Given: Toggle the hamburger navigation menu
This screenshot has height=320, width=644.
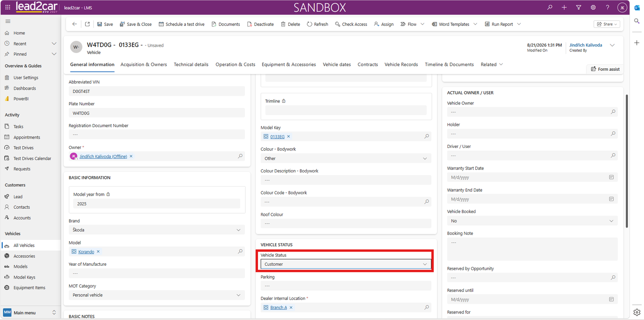Looking at the screenshot, I should [8, 21].
